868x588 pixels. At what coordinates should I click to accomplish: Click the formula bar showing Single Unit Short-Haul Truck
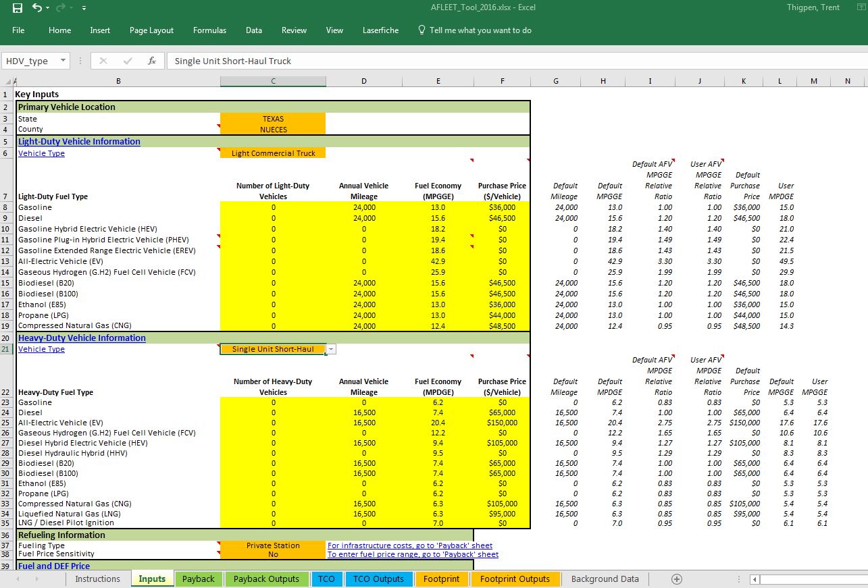pyautogui.click(x=517, y=61)
